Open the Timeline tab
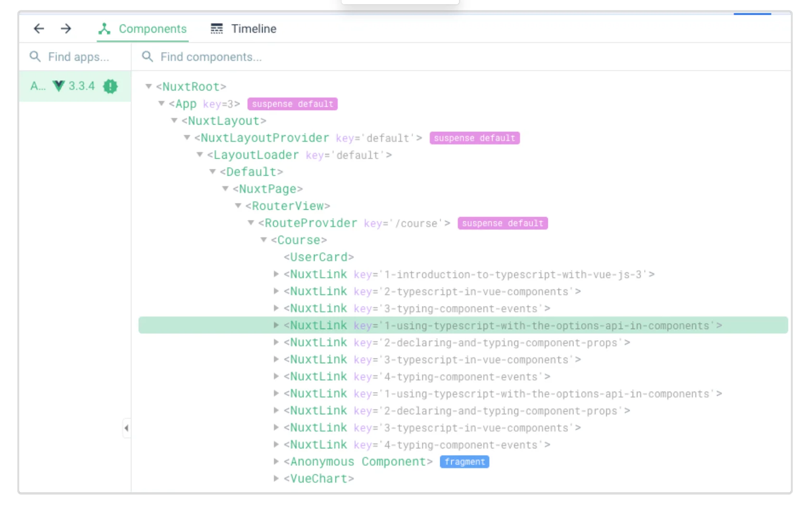This screenshot has width=812, height=509. click(x=254, y=29)
